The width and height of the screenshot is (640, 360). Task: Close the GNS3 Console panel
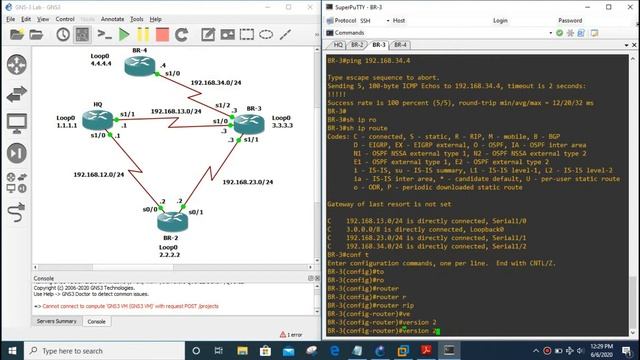tap(317, 278)
